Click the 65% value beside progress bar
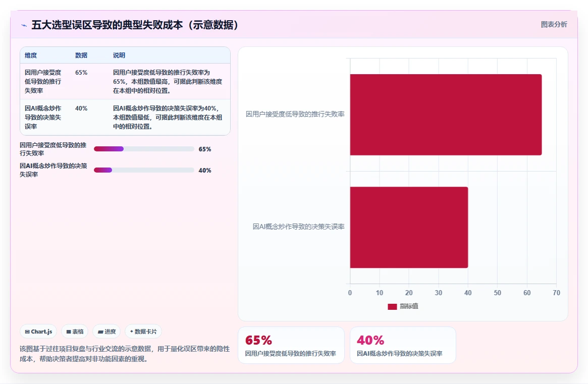Screen dimensions: 588x384 tap(205, 149)
